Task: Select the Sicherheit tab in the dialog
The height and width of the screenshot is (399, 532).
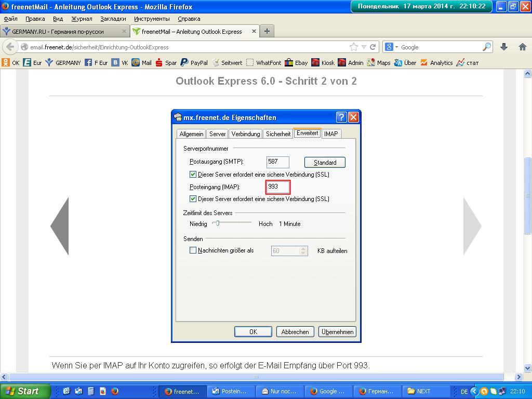Action: 278,134
